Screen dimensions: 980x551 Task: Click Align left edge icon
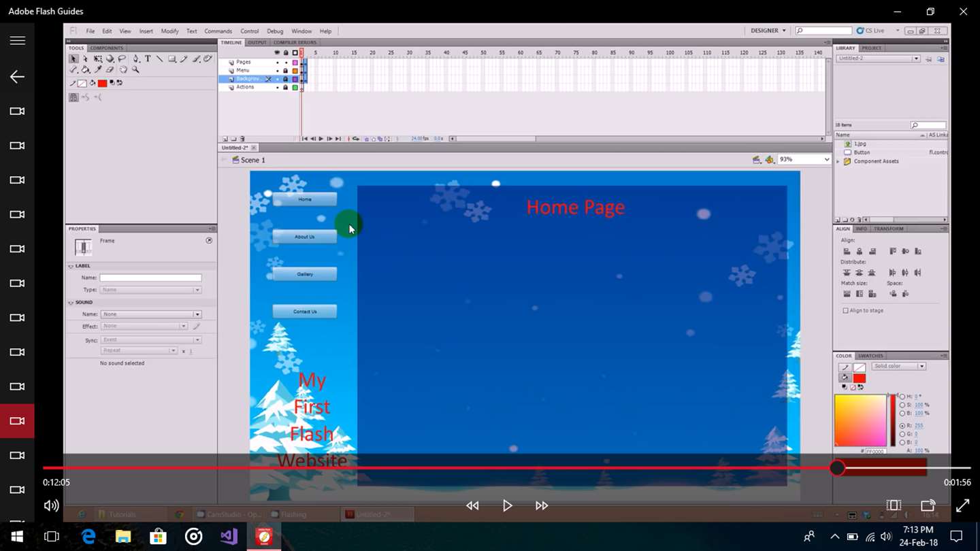pyautogui.click(x=847, y=251)
